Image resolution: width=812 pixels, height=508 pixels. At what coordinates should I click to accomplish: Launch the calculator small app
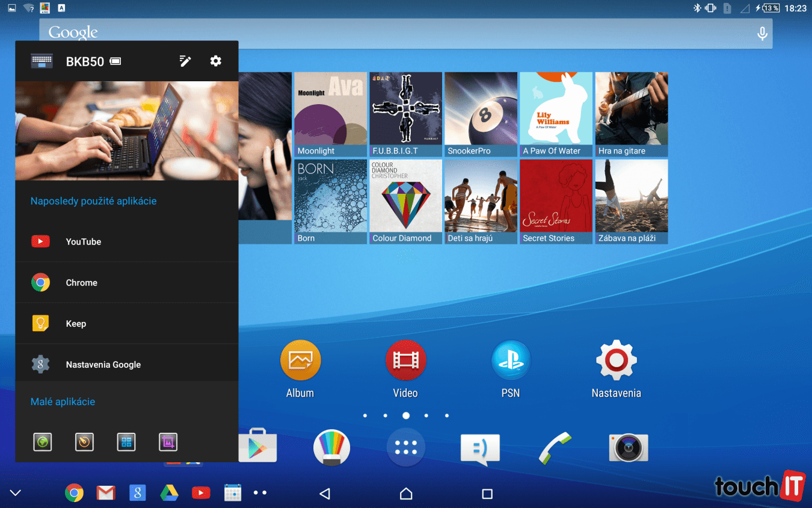click(126, 442)
